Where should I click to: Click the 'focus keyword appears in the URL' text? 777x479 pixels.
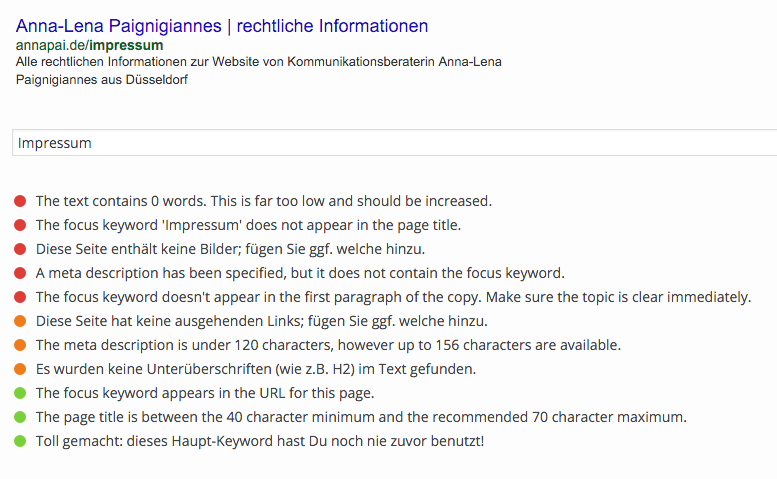(205, 393)
